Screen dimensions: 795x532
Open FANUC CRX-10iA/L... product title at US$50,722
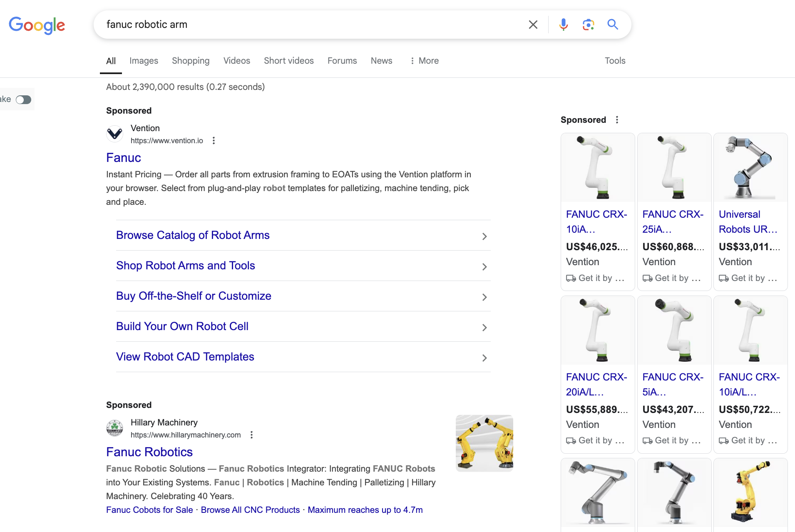[x=749, y=385]
